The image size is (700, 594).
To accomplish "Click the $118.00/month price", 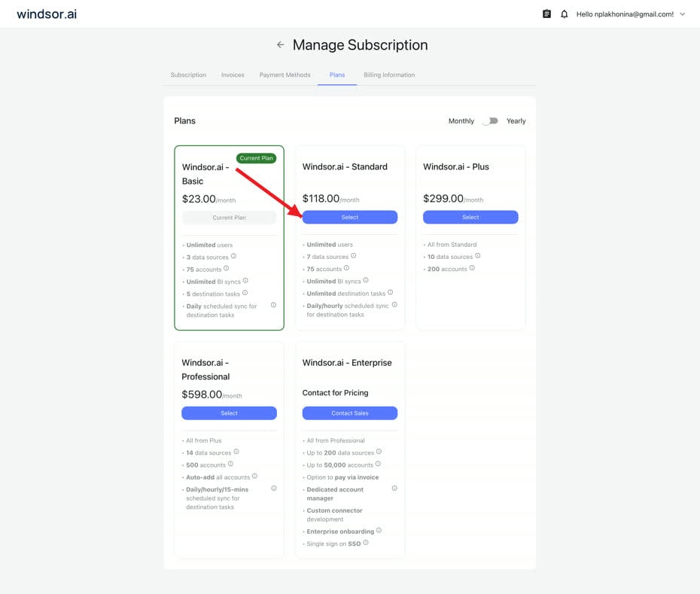I will [x=330, y=199].
